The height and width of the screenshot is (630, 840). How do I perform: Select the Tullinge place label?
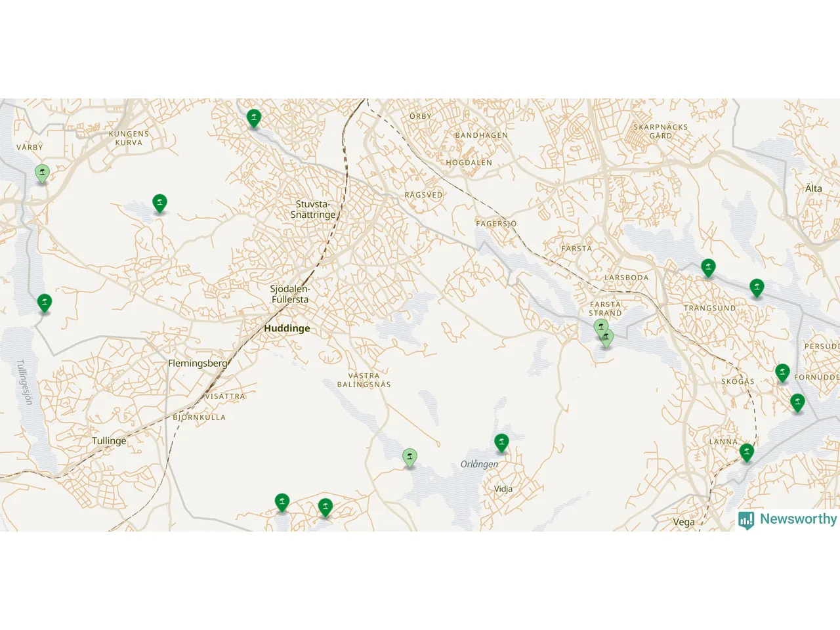coord(109,441)
